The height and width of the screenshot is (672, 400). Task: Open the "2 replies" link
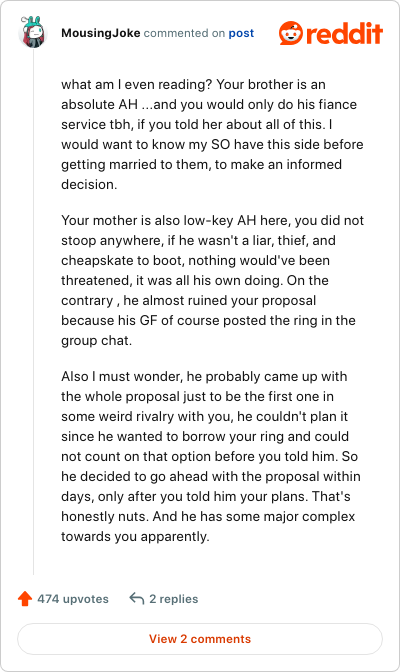pos(174,599)
